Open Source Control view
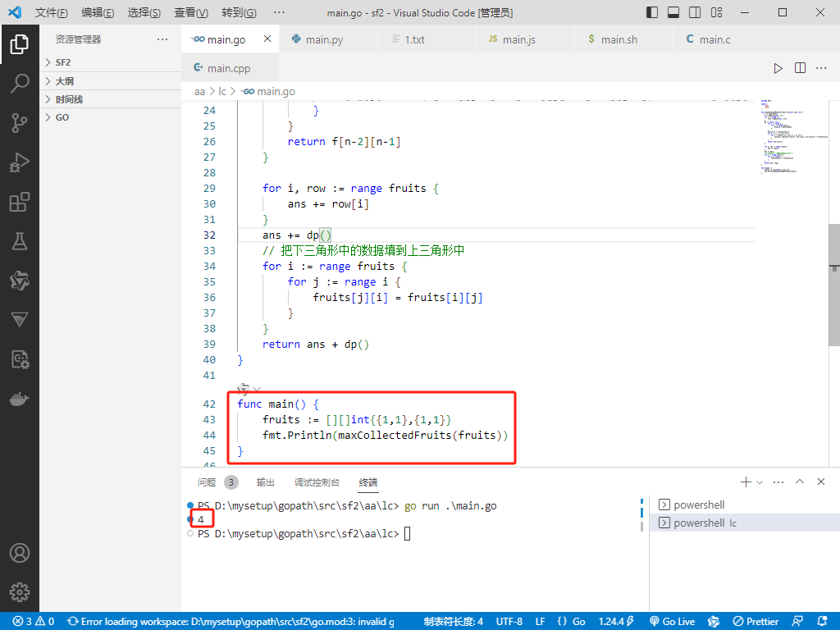The width and height of the screenshot is (840, 630). pos(20,123)
